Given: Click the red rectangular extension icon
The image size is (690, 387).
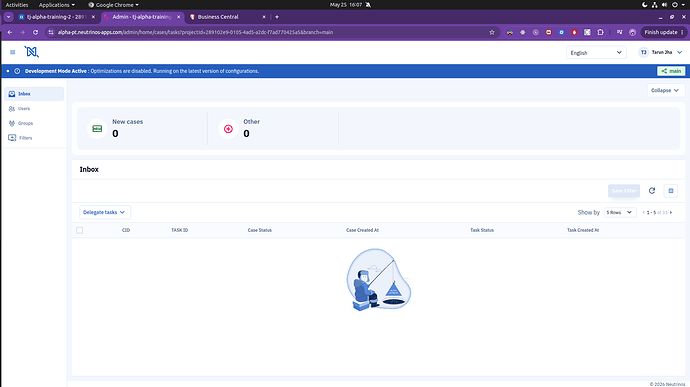Looking at the screenshot, I should pos(548,32).
